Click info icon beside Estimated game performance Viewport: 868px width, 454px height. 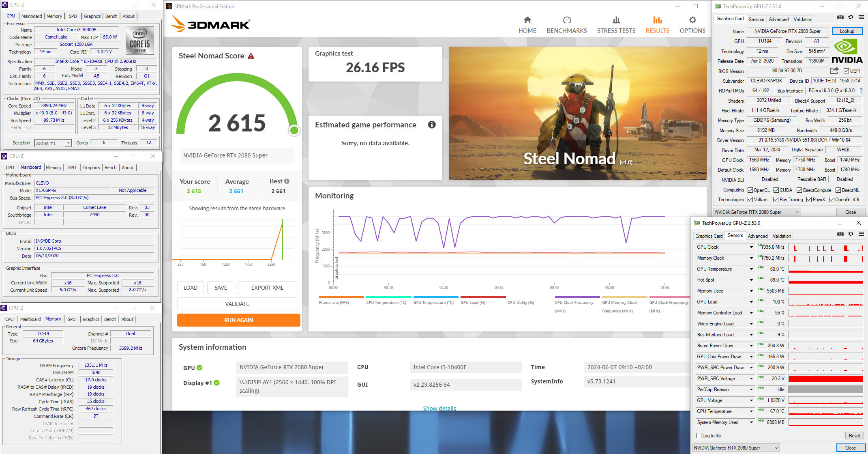tap(432, 125)
